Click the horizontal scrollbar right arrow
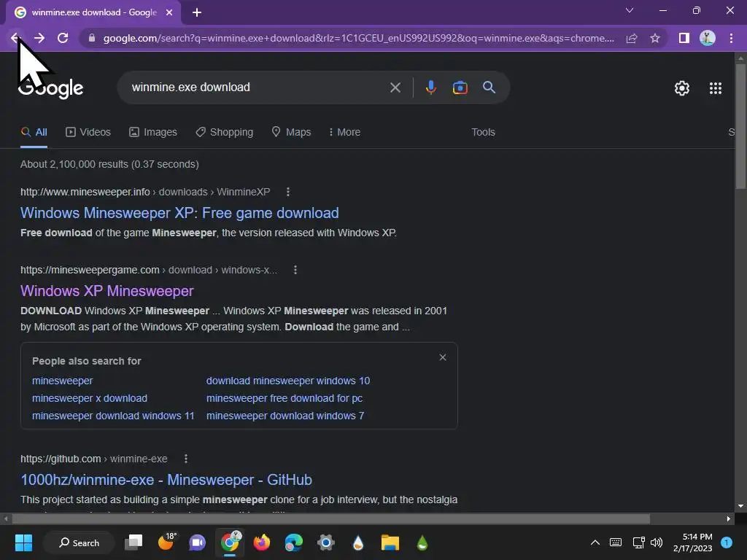This screenshot has height=560, width=747. 729,518
